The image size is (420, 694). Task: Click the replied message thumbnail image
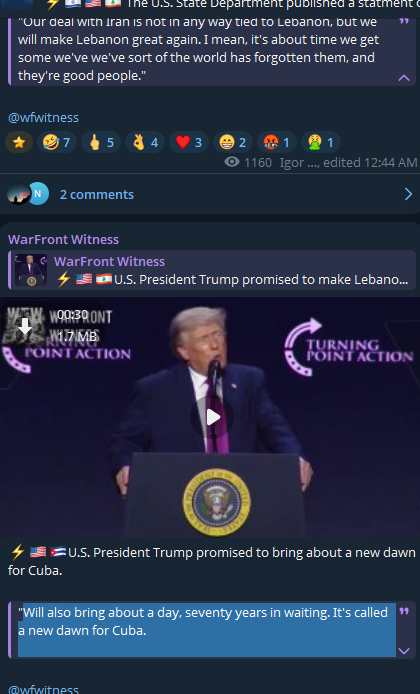tap(31, 270)
